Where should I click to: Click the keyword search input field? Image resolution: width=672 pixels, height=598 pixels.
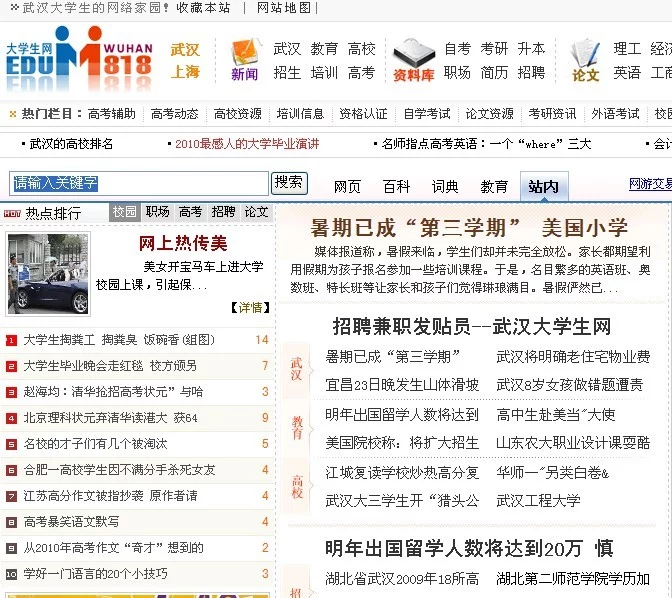click(139, 183)
